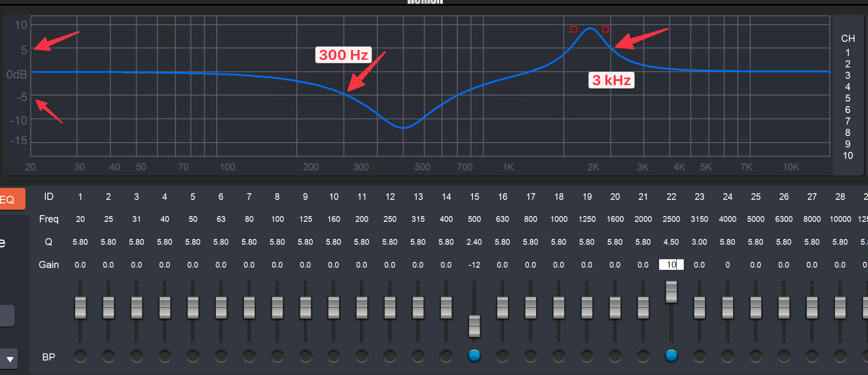Select the Q value 3.00 for band 23
The height and width of the screenshot is (375, 868).
(699, 242)
